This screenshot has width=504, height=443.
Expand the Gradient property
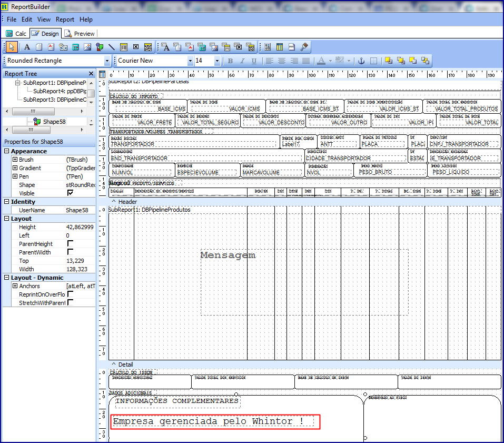tap(15, 168)
